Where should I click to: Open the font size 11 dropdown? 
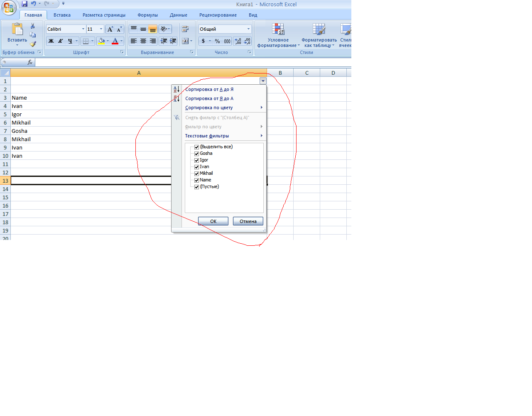click(x=101, y=29)
